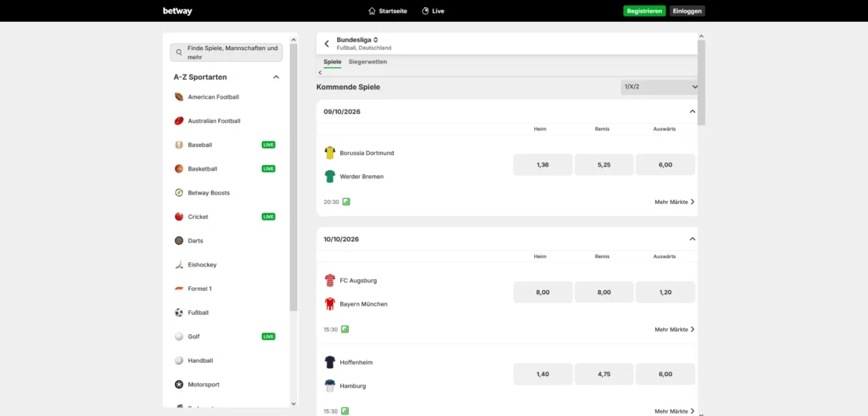Image resolution: width=868 pixels, height=416 pixels.
Task: Open the Startseite home link
Action: point(388,11)
